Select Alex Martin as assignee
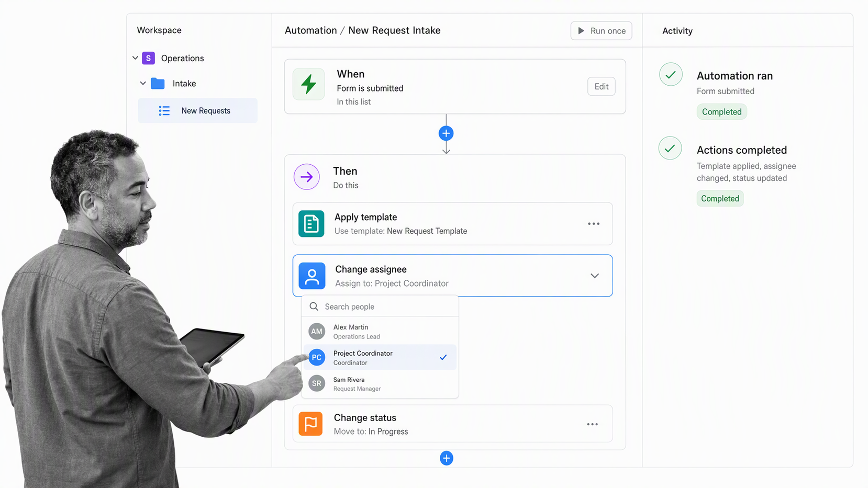868x488 pixels. tap(380, 332)
